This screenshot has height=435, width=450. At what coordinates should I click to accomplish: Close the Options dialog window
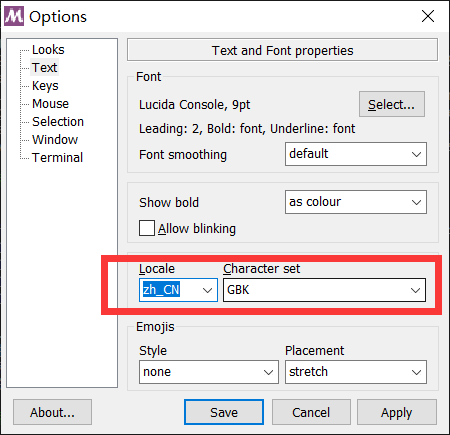(428, 16)
